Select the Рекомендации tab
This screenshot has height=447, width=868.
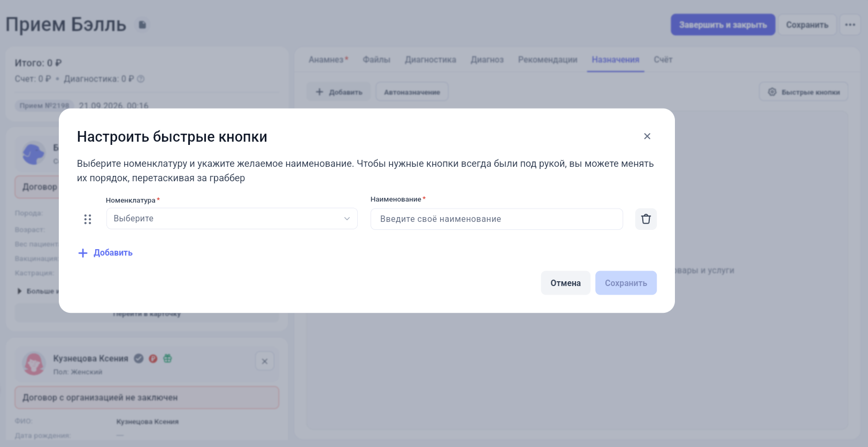pyautogui.click(x=548, y=59)
